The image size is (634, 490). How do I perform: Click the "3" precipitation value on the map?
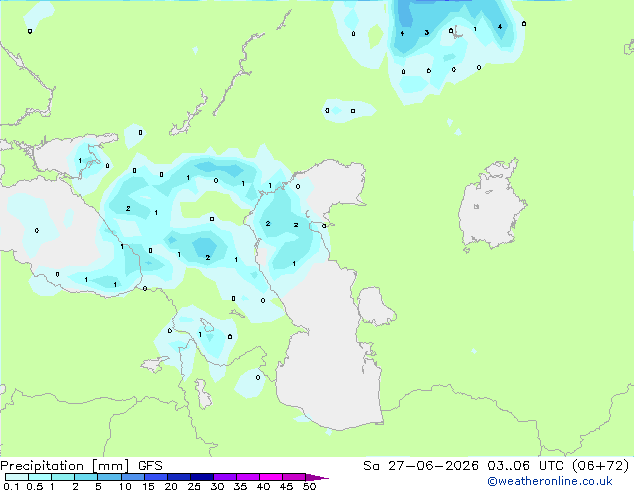(427, 32)
